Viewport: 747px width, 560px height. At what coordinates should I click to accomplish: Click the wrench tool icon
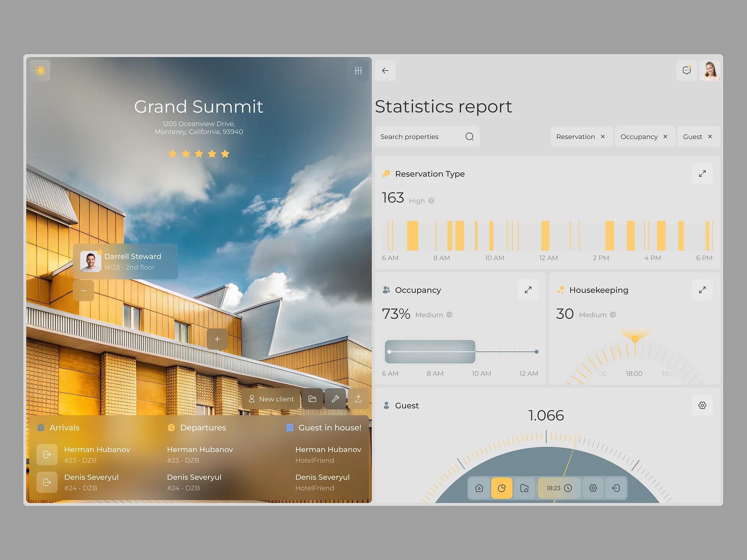click(x=335, y=399)
